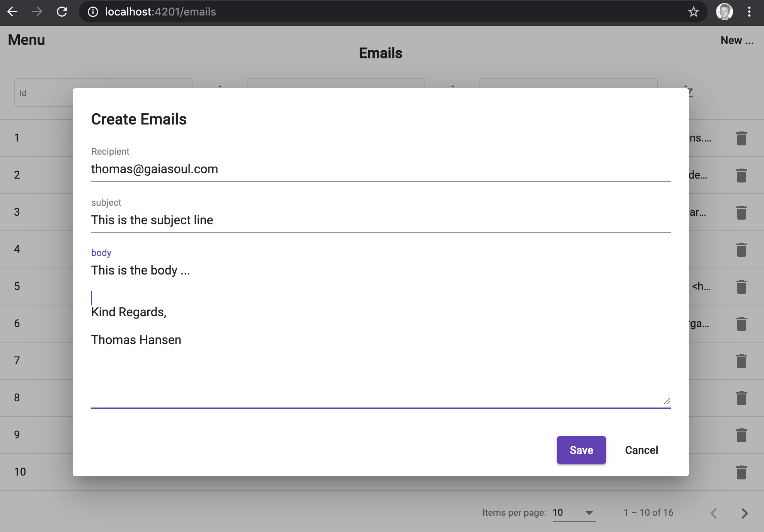Cancel the Create Emails dialog
Screen dimensions: 764x532
(x=641, y=450)
